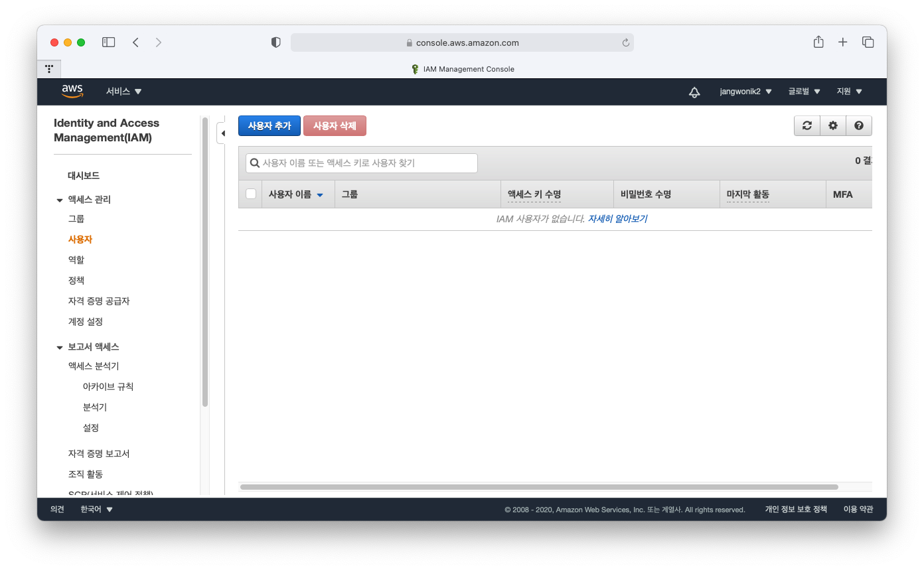Click the user name or access key search field
924x570 pixels.
(362, 163)
